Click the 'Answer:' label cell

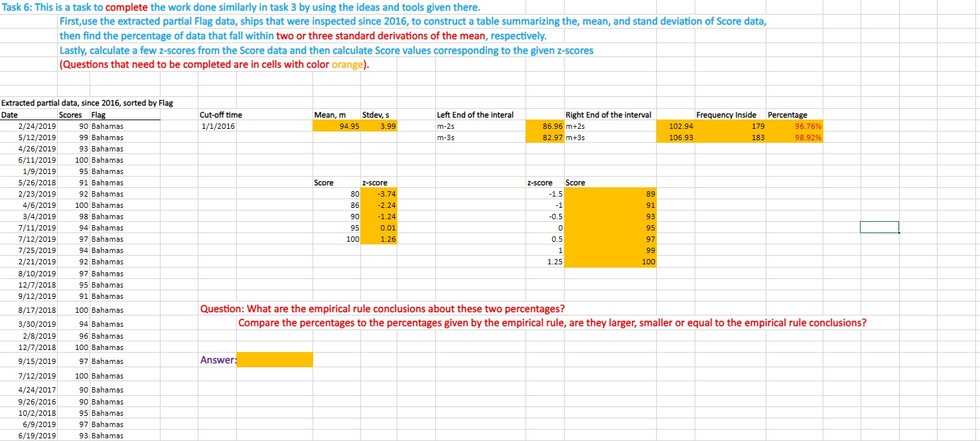click(218, 360)
